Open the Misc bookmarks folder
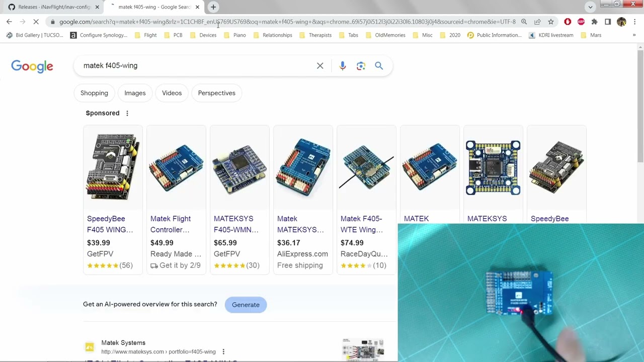Image resolution: width=644 pixels, height=362 pixels. point(422,35)
